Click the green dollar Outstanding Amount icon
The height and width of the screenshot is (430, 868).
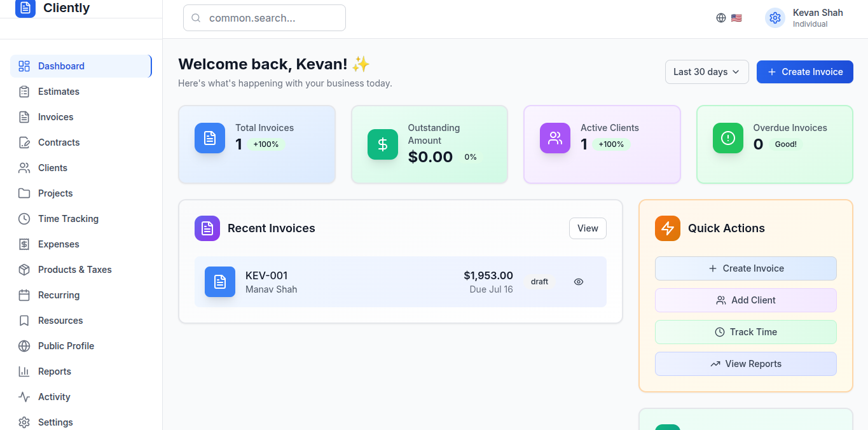click(x=383, y=144)
